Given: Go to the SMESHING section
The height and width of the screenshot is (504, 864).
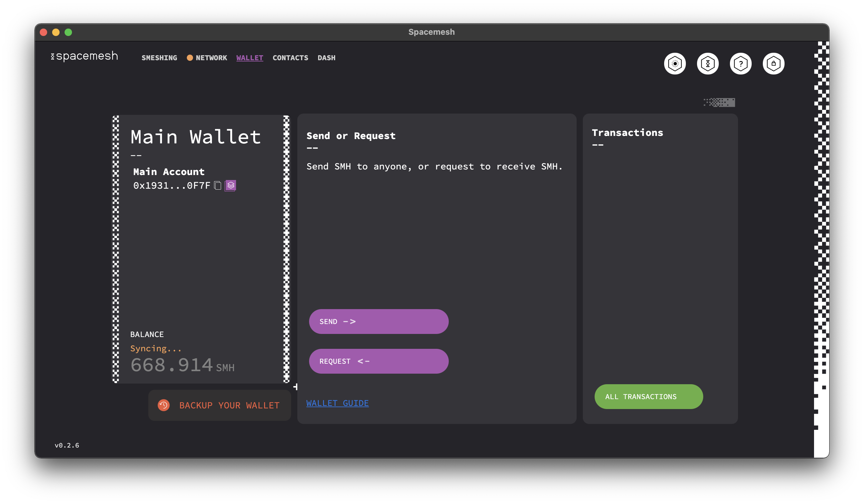Looking at the screenshot, I should coord(159,58).
